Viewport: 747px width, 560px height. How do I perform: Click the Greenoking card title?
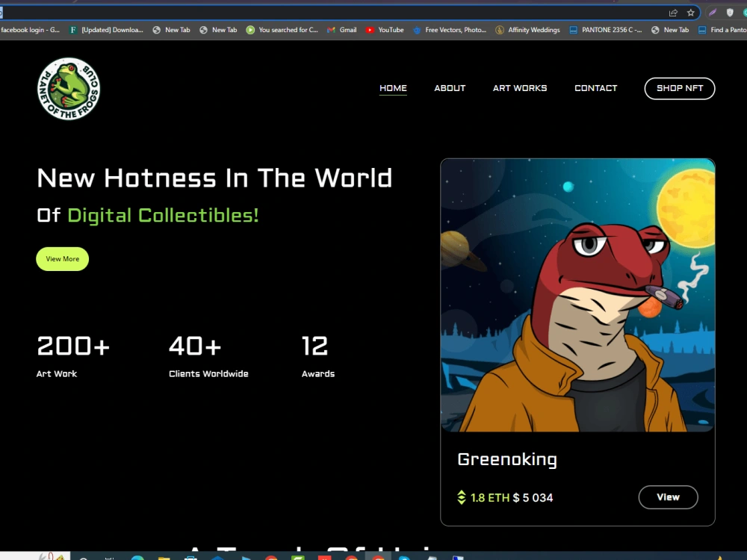pyautogui.click(x=507, y=459)
